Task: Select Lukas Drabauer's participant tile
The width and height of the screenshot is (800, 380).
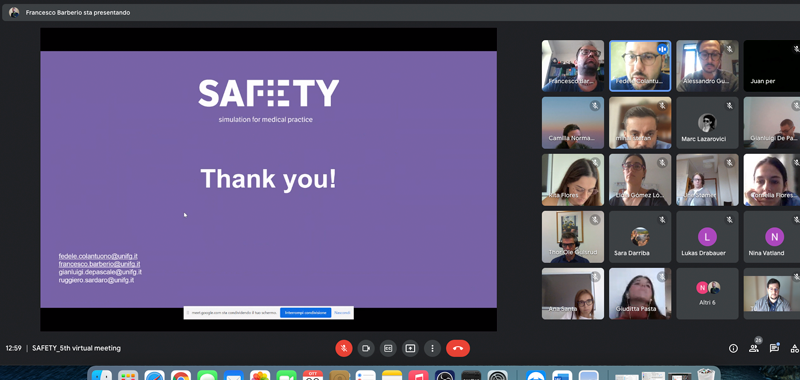Action: coord(707,237)
